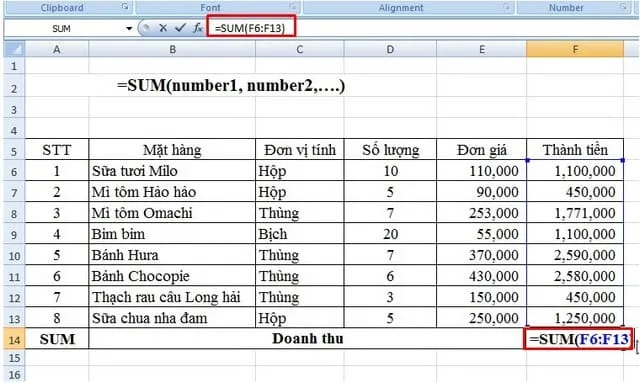Viewport: 640px width, 383px height.
Task: Click the STT header cell
Action: (57, 150)
